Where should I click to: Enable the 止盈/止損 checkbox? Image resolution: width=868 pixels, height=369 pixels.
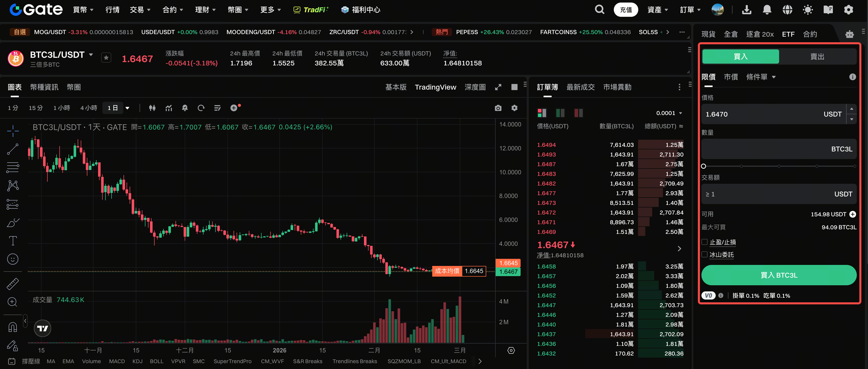point(704,242)
